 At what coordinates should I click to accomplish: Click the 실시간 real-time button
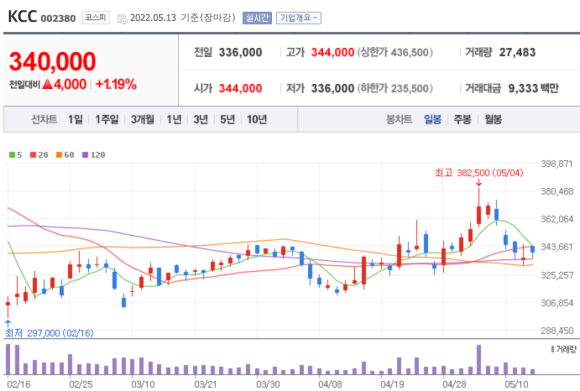[257, 18]
